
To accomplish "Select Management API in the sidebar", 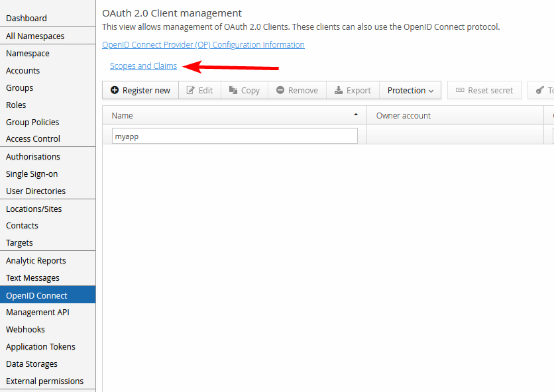I will click(38, 313).
